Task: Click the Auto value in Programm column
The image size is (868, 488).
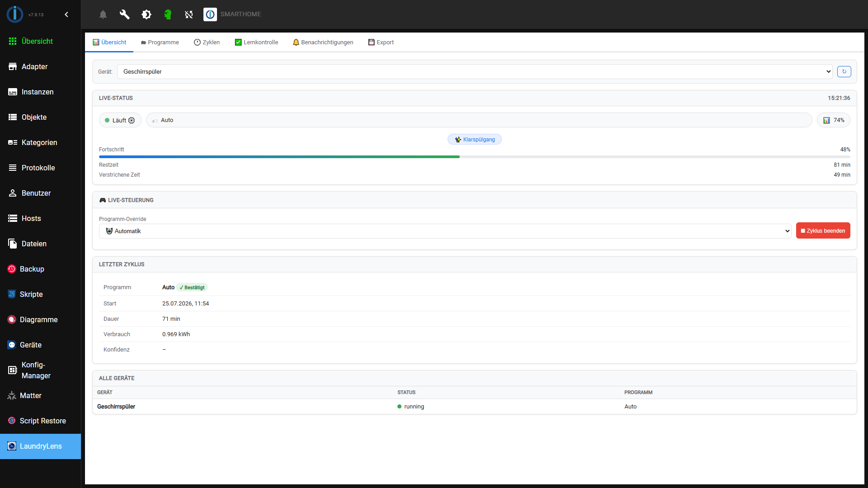Action: click(x=631, y=407)
